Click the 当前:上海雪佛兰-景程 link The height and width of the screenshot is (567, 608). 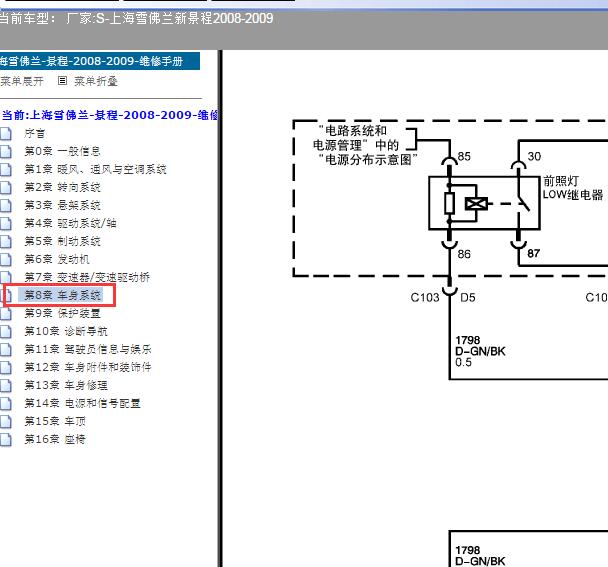[x=109, y=115]
